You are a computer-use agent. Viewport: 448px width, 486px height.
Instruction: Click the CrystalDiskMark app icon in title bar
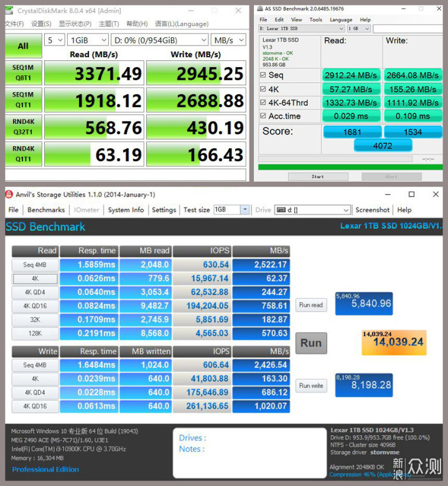pyautogui.click(x=9, y=11)
